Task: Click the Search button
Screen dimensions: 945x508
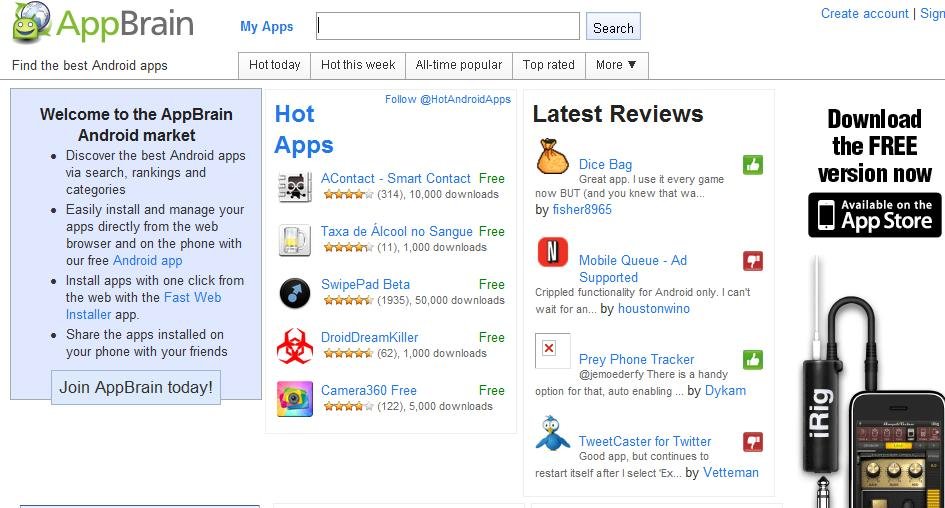Action: [613, 27]
